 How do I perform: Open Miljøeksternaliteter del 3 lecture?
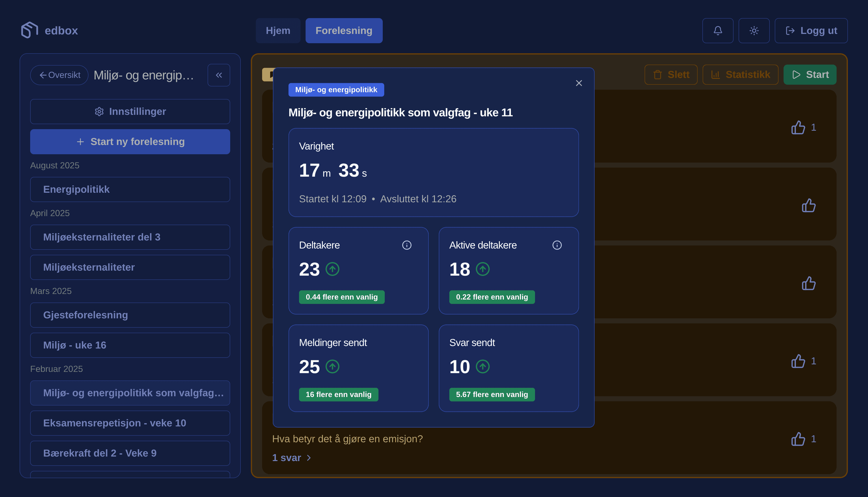tap(130, 237)
